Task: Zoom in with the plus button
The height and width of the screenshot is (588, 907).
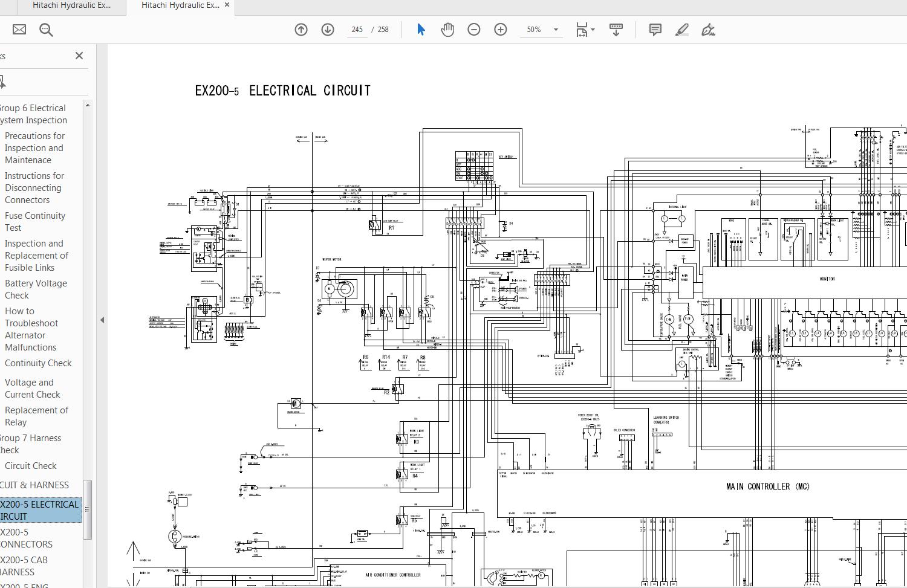Action: tap(501, 30)
